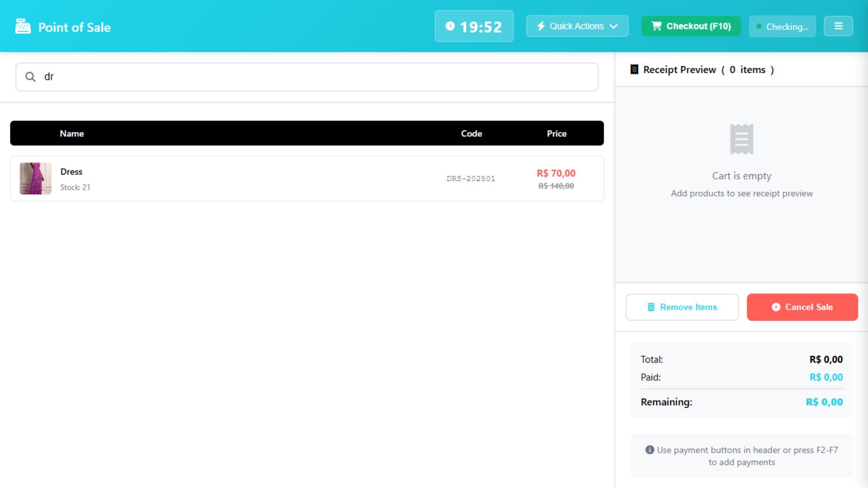Click the clock icon beside 19:52
The width and height of the screenshot is (868, 488).
point(450,26)
